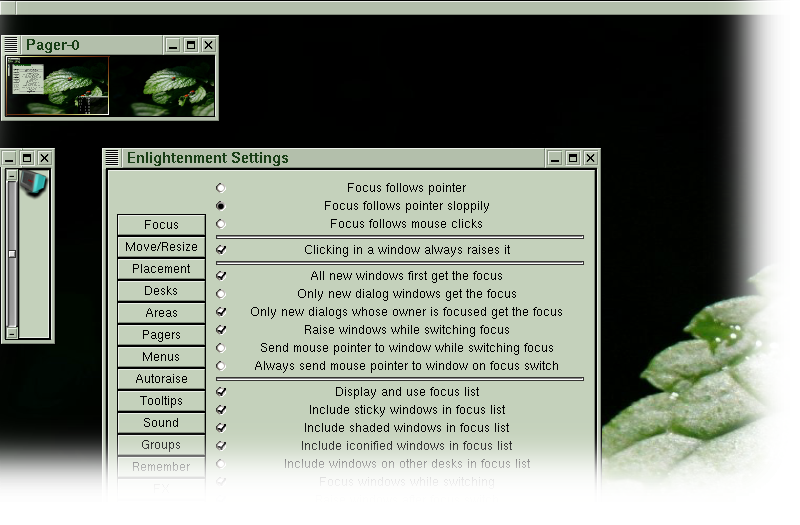Minimize the Pager-0 window
The height and width of the screenshot is (525, 800).
[x=173, y=45]
